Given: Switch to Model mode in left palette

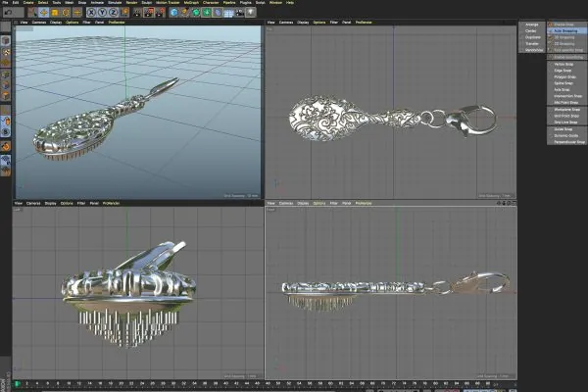Looking at the screenshot, I should coord(6,40).
